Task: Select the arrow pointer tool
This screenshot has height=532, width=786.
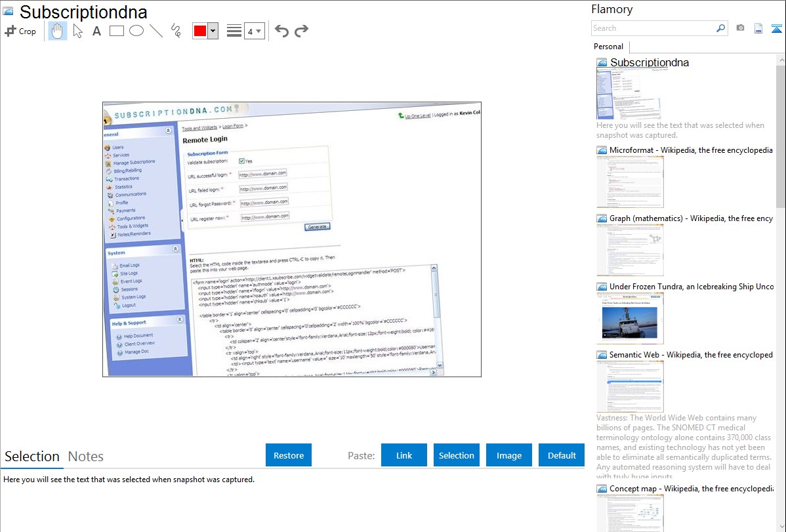Action: click(77, 31)
